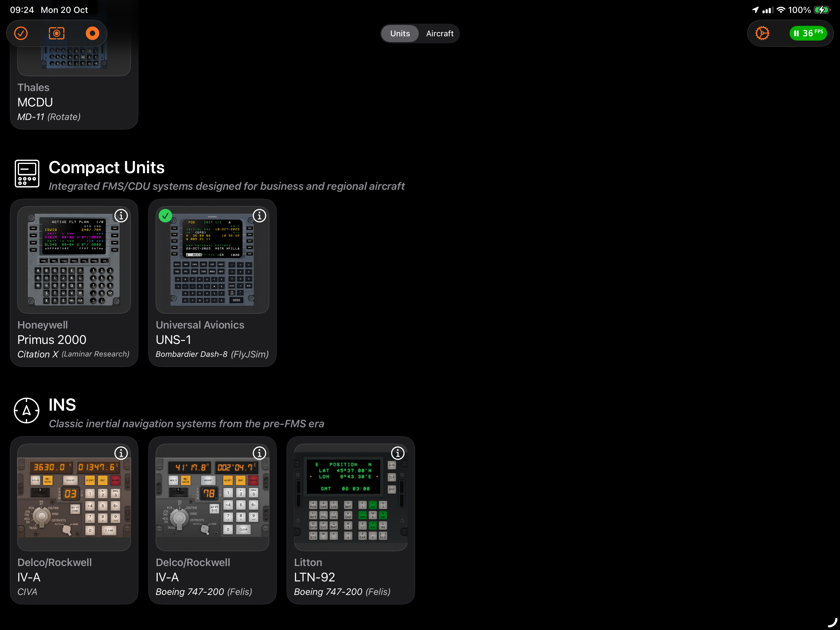This screenshot has height=630, width=840.
Task: Tap the INS compass section icon
Action: coord(26,411)
